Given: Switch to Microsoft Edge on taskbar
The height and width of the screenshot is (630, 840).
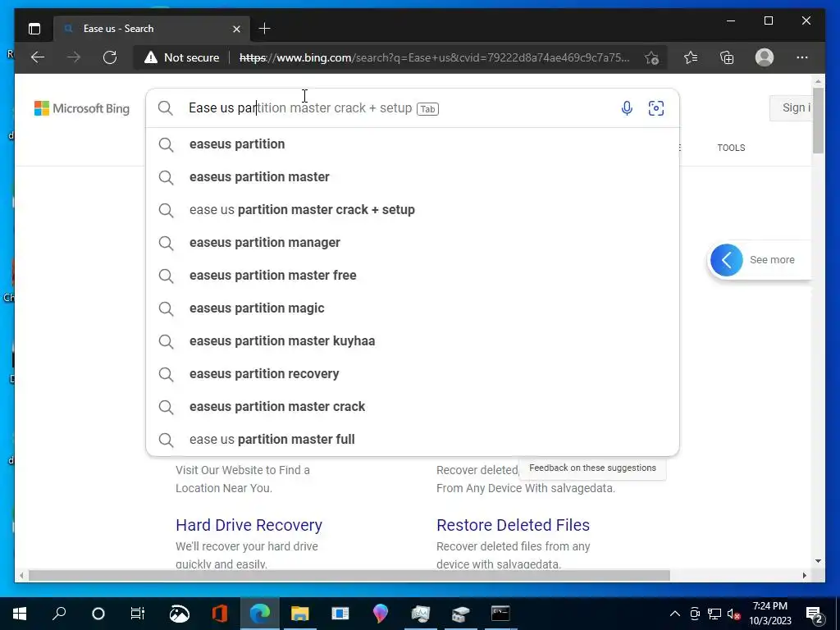Looking at the screenshot, I should pyautogui.click(x=260, y=614).
